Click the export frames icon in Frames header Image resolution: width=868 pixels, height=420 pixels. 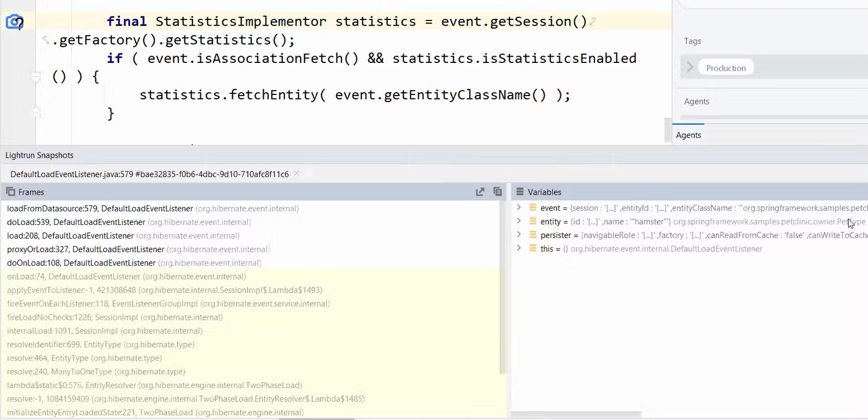point(480,192)
